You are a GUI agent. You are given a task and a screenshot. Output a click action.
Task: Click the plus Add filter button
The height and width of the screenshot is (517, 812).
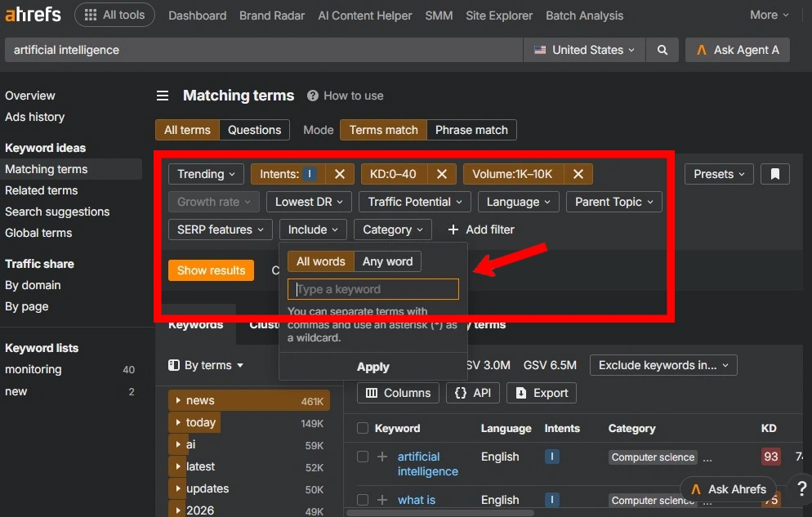481,230
